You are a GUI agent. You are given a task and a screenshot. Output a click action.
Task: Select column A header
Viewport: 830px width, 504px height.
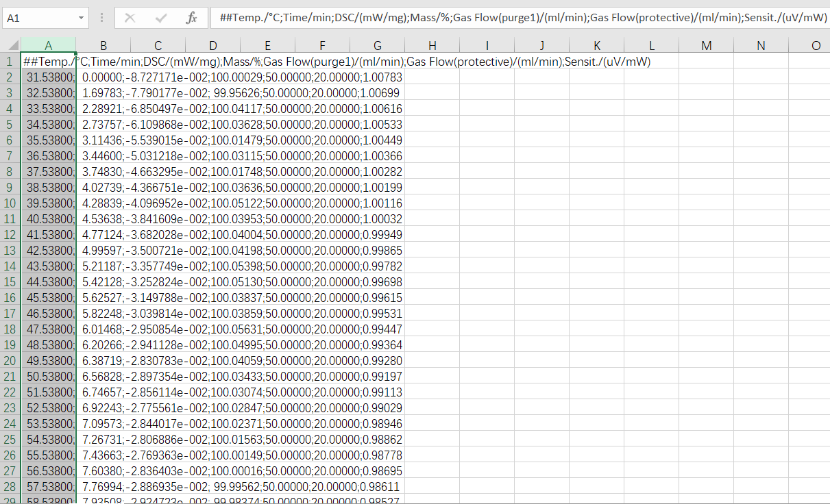(48, 46)
